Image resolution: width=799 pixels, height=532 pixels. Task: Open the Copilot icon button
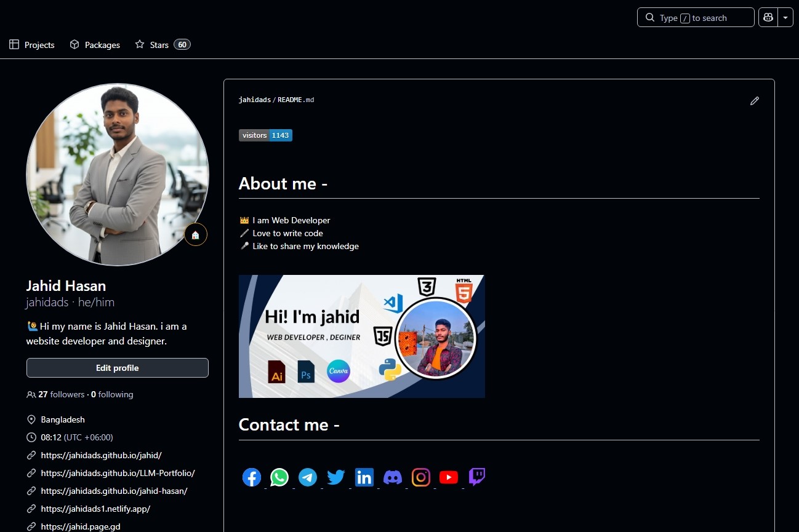click(768, 18)
